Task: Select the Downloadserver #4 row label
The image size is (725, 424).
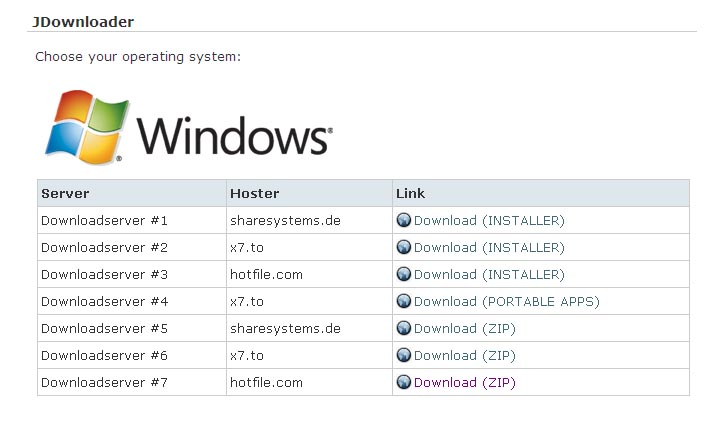Action: (x=104, y=301)
